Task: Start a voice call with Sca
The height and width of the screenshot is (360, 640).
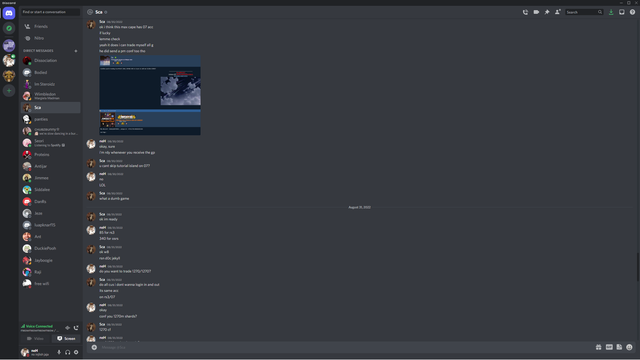Action: click(x=525, y=12)
